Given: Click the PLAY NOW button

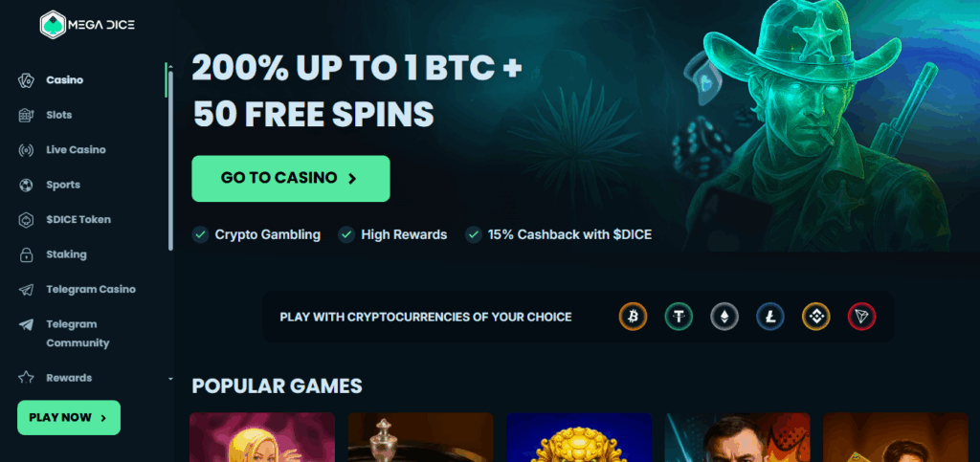Looking at the screenshot, I should point(69,418).
